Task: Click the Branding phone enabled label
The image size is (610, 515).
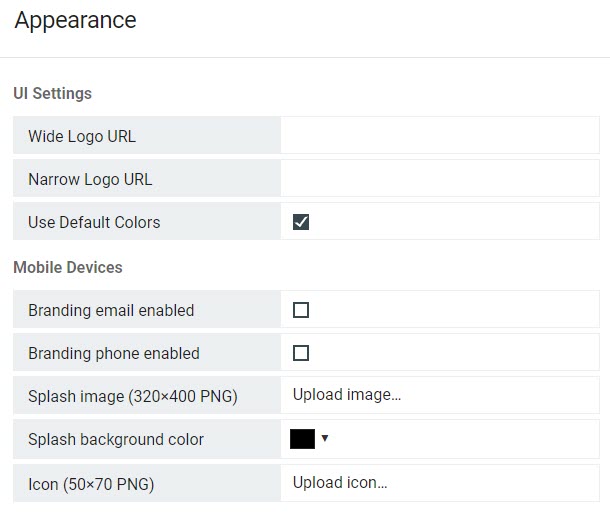Action: pos(114,354)
